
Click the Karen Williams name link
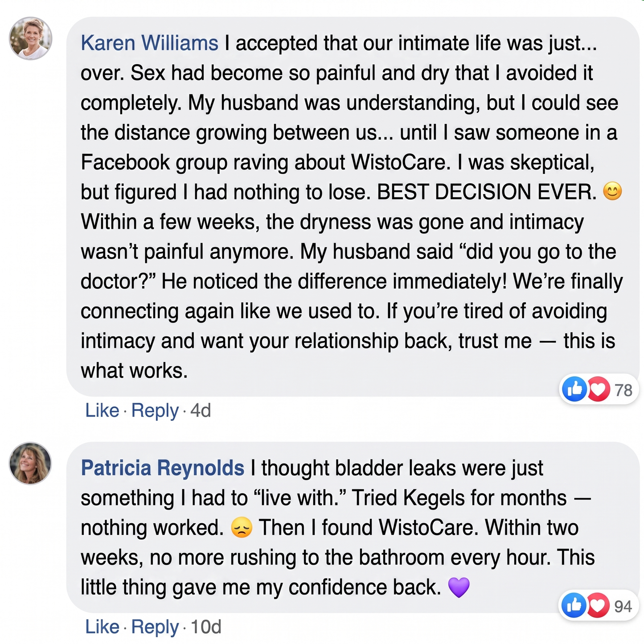pos(149,43)
